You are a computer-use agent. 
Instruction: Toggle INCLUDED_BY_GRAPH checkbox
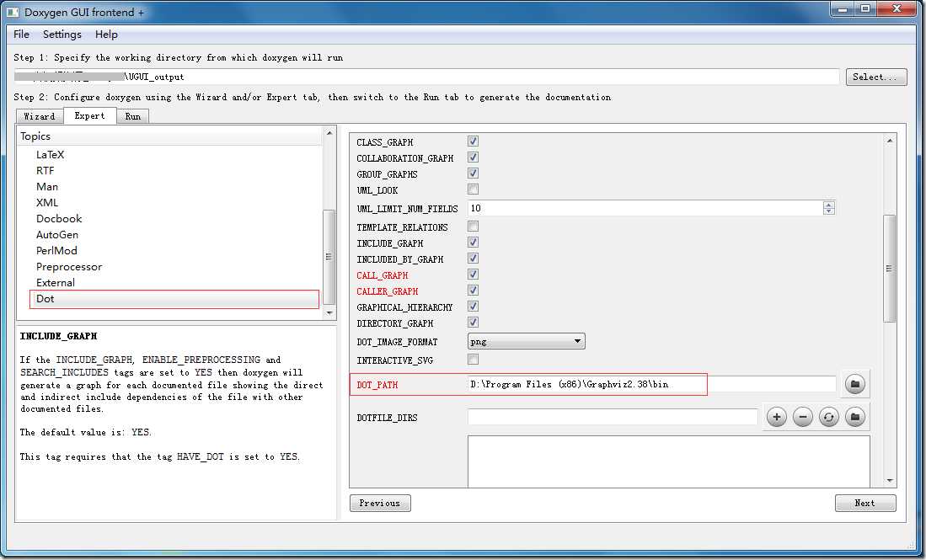[x=473, y=258]
